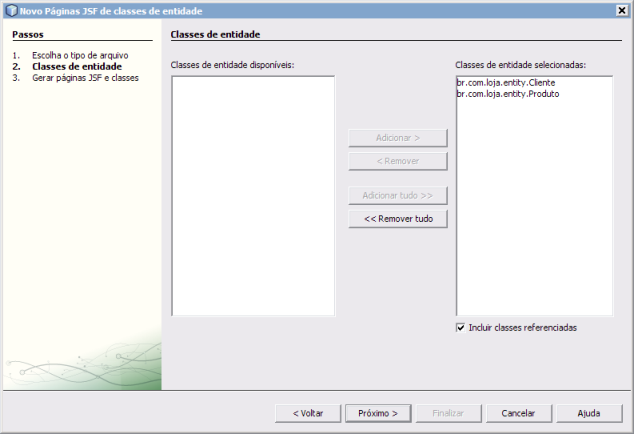Click the Adicionar tudo >> button
This screenshot has height=434, width=634.
[397, 196]
